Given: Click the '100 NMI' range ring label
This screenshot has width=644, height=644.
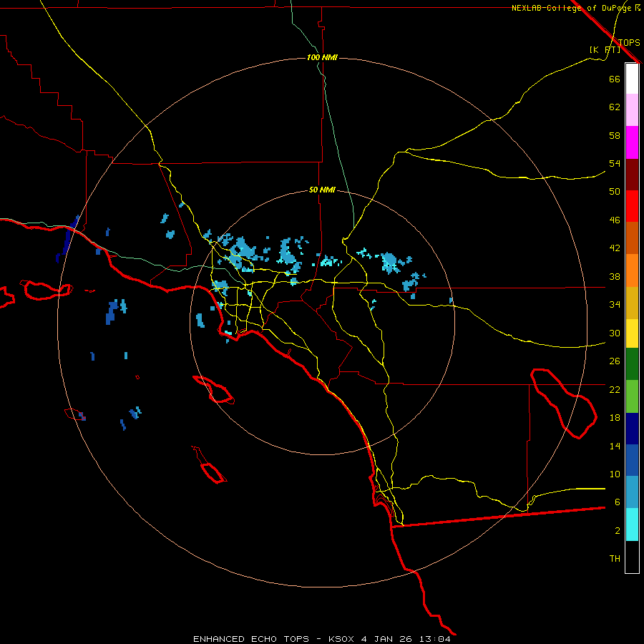Looking at the screenshot, I should pyautogui.click(x=322, y=57).
